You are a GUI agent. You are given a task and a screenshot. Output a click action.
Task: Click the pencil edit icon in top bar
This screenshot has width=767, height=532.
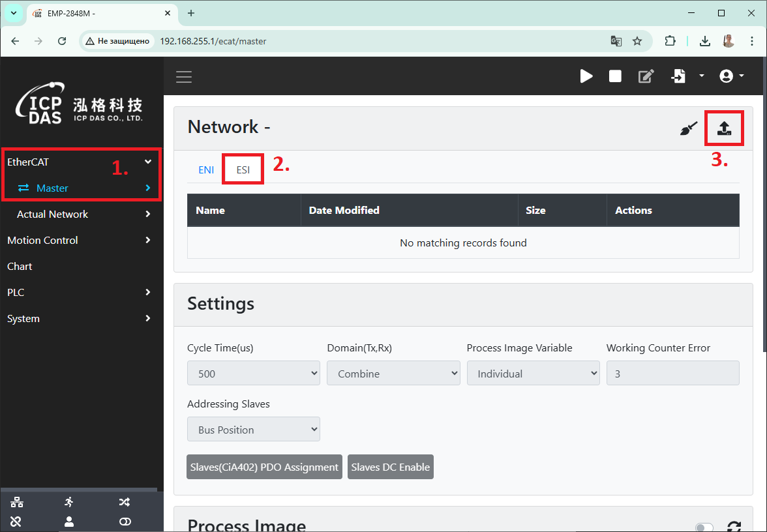(645, 76)
